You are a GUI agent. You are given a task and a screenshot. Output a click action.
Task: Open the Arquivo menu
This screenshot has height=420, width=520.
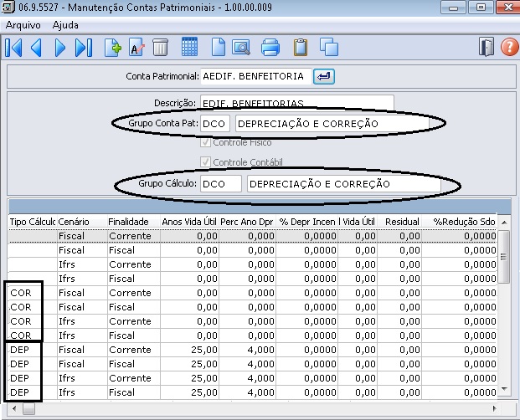click(23, 25)
